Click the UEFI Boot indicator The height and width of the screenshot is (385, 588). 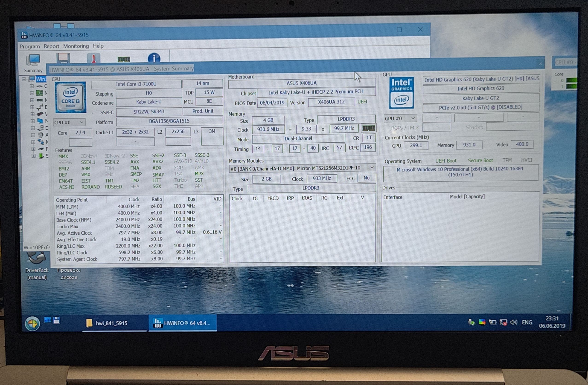(446, 161)
